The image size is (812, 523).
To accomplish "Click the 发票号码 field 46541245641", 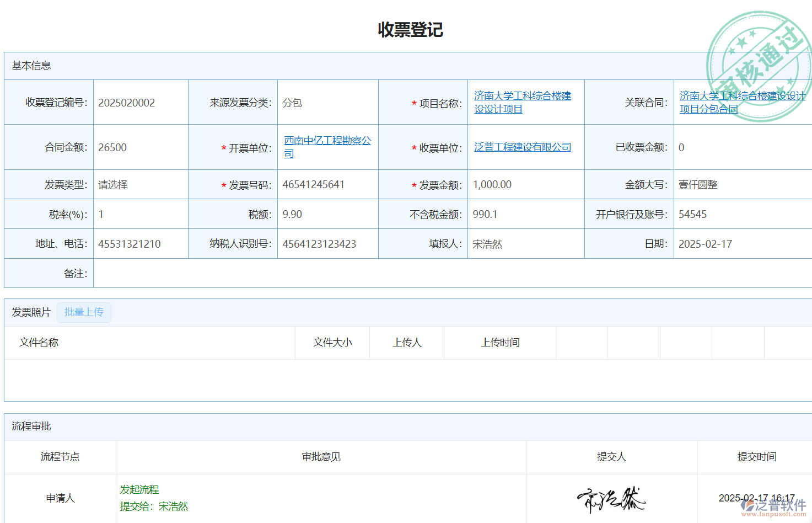I will pos(313,185).
